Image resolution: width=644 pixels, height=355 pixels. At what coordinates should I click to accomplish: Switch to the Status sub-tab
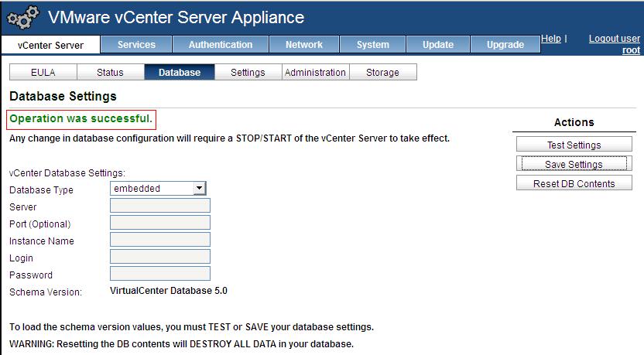click(x=110, y=72)
